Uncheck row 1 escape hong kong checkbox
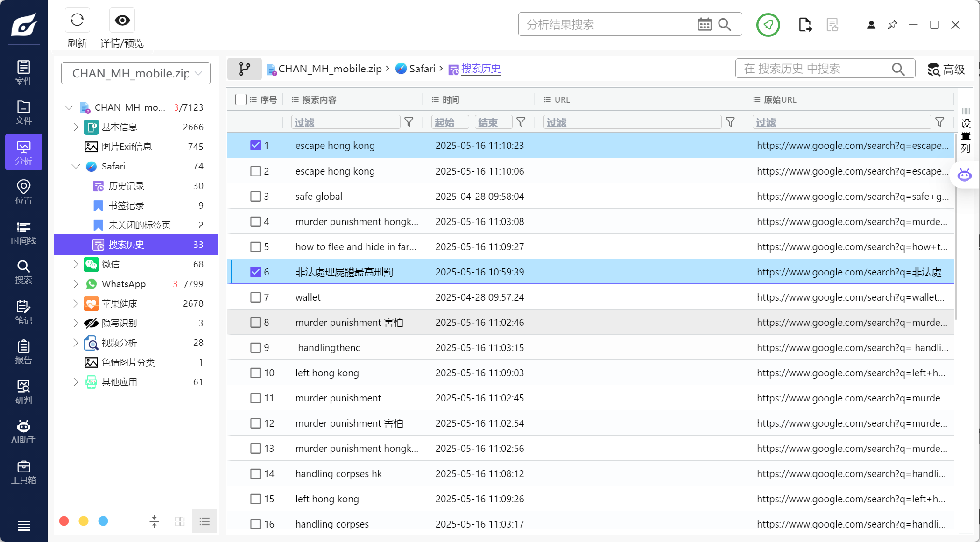This screenshot has width=980, height=542. [x=255, y=145]
